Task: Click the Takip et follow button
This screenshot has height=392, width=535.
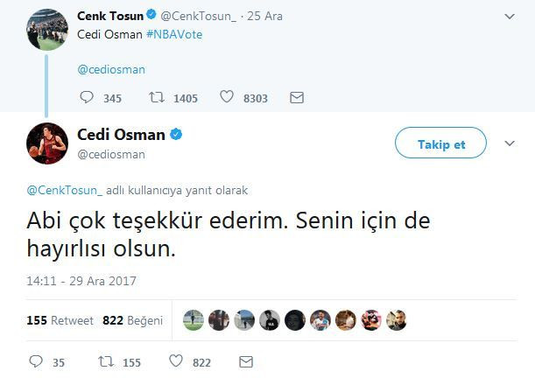Action: pyautogui.click(x=440, y=144)
